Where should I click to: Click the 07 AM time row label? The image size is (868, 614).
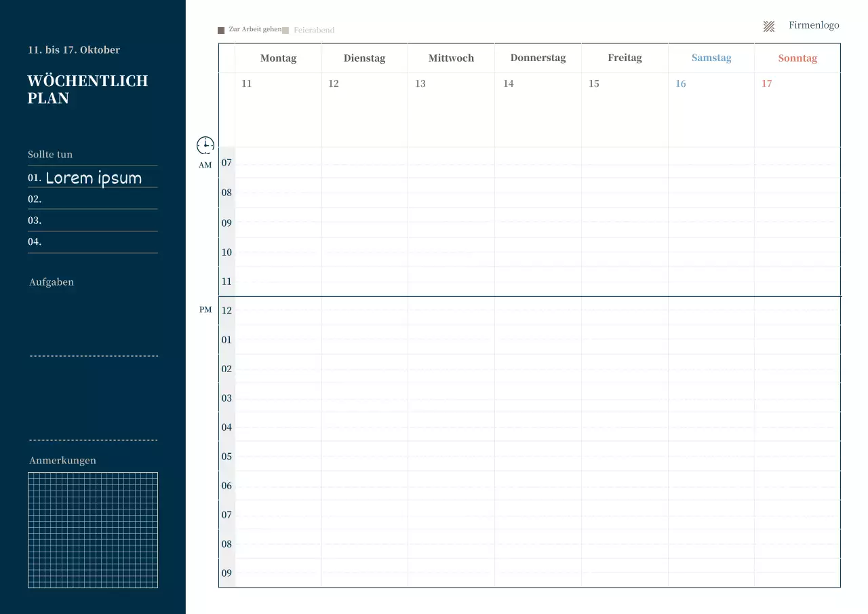click(226, 163)
